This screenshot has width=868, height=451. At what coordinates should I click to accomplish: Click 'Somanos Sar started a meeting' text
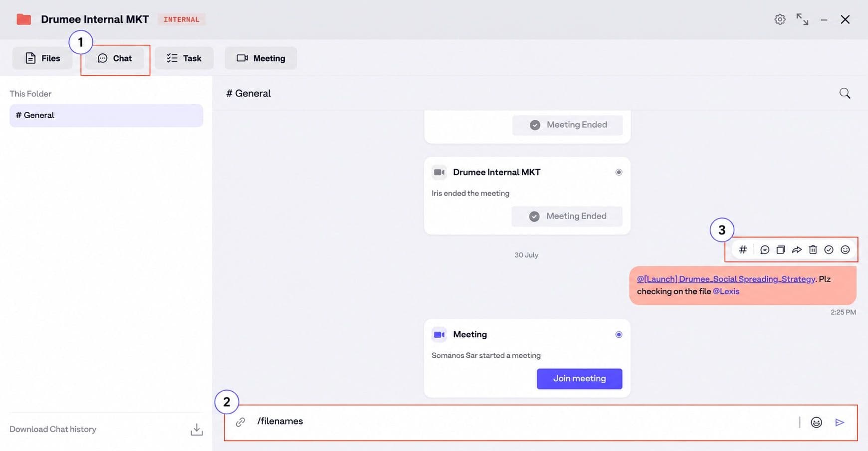pos(486,355)
